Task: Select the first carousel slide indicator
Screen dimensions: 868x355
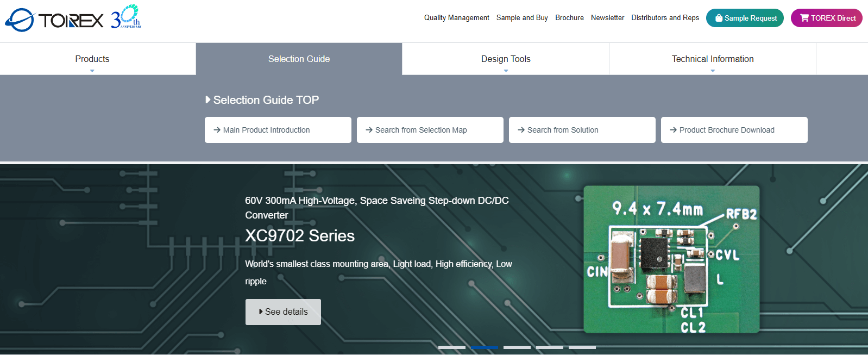Action: coord(452,347)
